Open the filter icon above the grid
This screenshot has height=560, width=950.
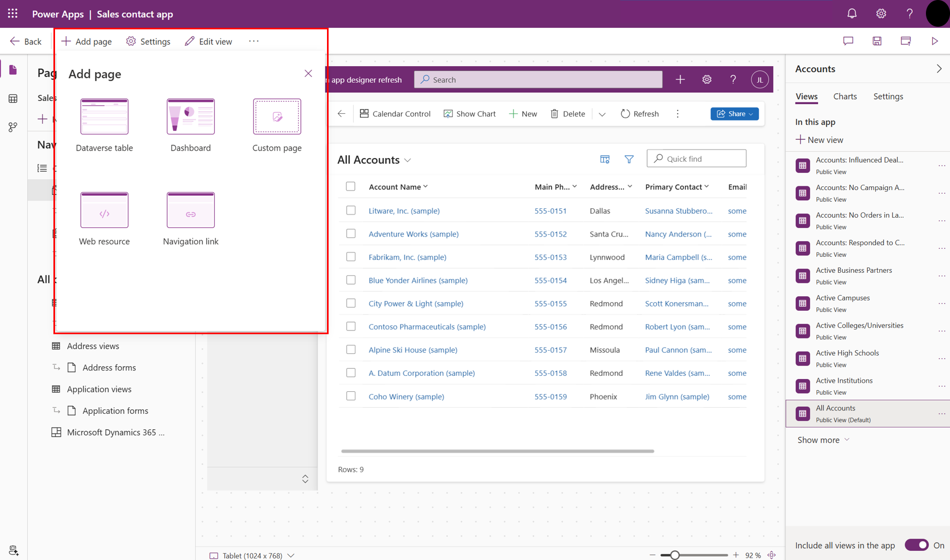629,159
